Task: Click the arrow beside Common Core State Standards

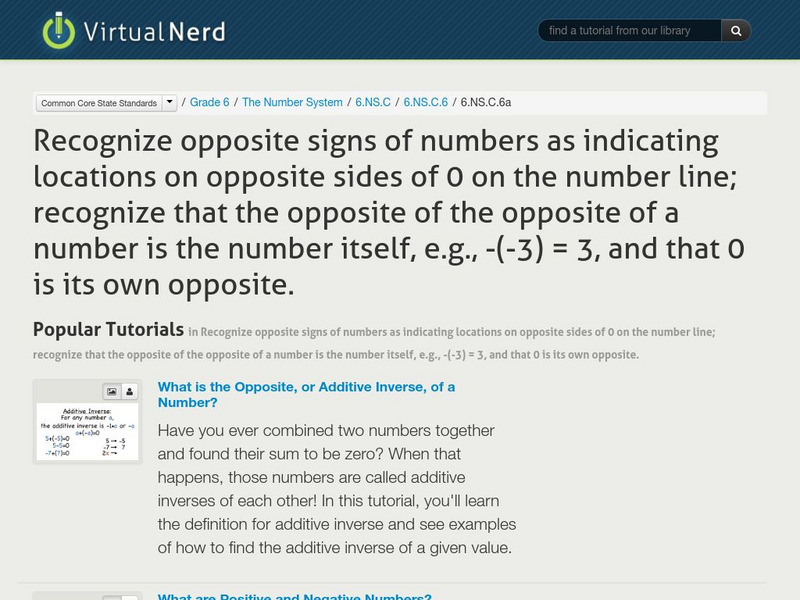Action: coord(169,102)
